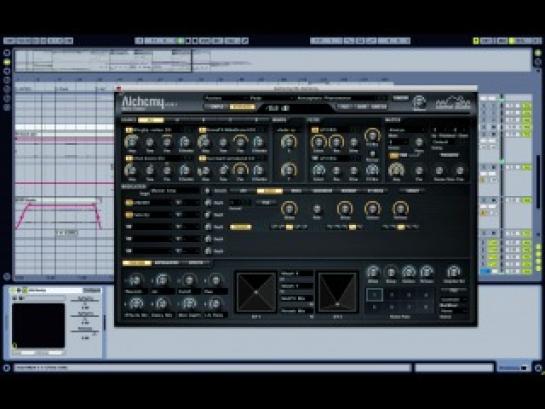This screenshot has height=409, width=545.
Task: Click Filter 1 Cutoff knob
Action: coord(318,142)
